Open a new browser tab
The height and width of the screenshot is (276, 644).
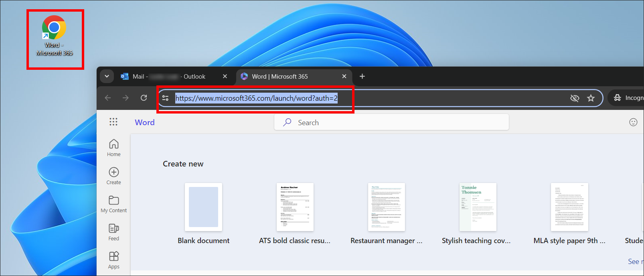point(362,76)
